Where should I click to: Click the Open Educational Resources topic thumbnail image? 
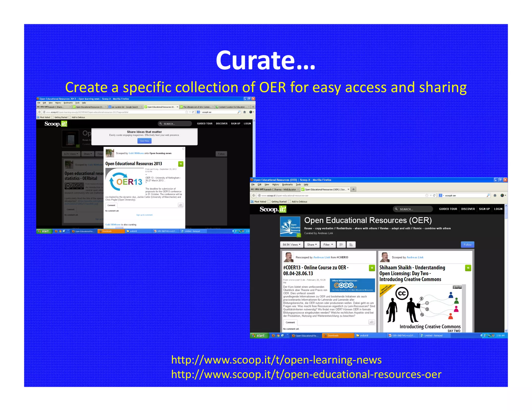point(290,227)
